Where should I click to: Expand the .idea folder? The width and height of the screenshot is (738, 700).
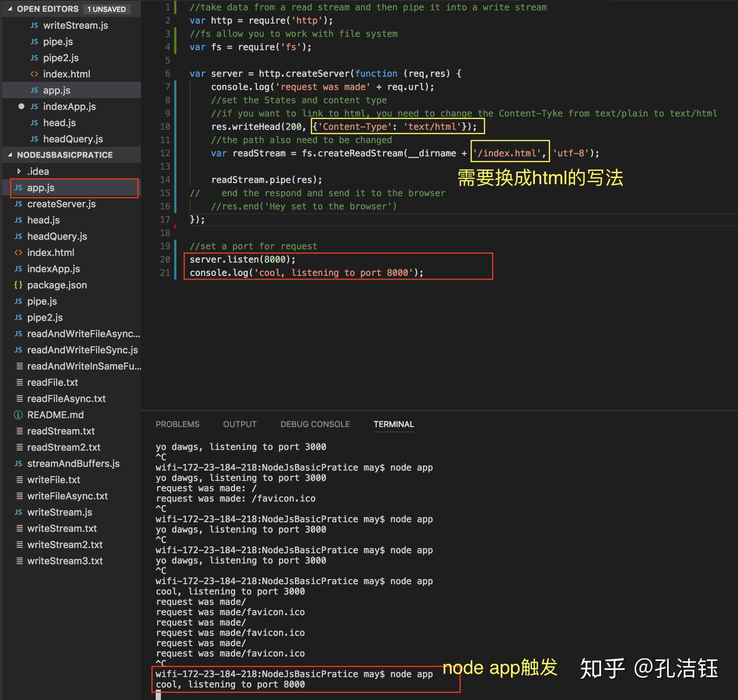tap(19, 171)
